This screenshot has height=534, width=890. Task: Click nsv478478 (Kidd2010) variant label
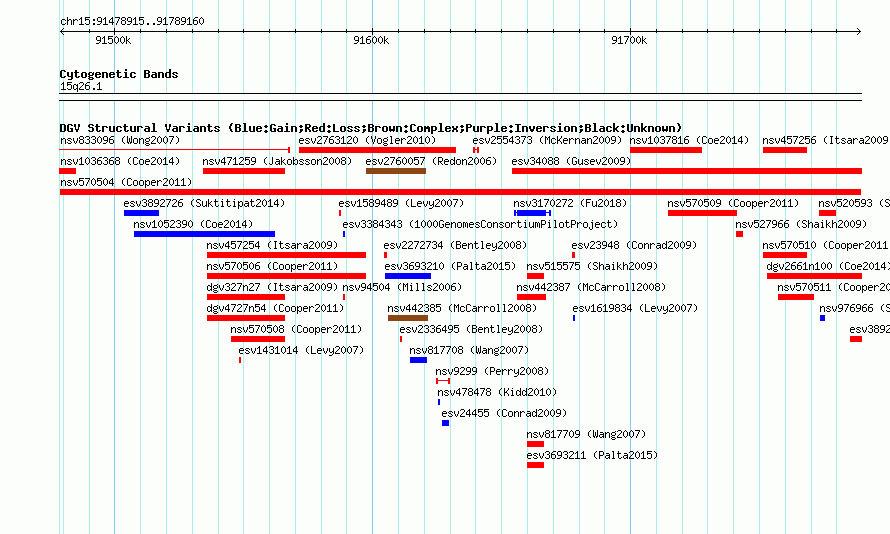pyautogui.click(x=497, y=392)
